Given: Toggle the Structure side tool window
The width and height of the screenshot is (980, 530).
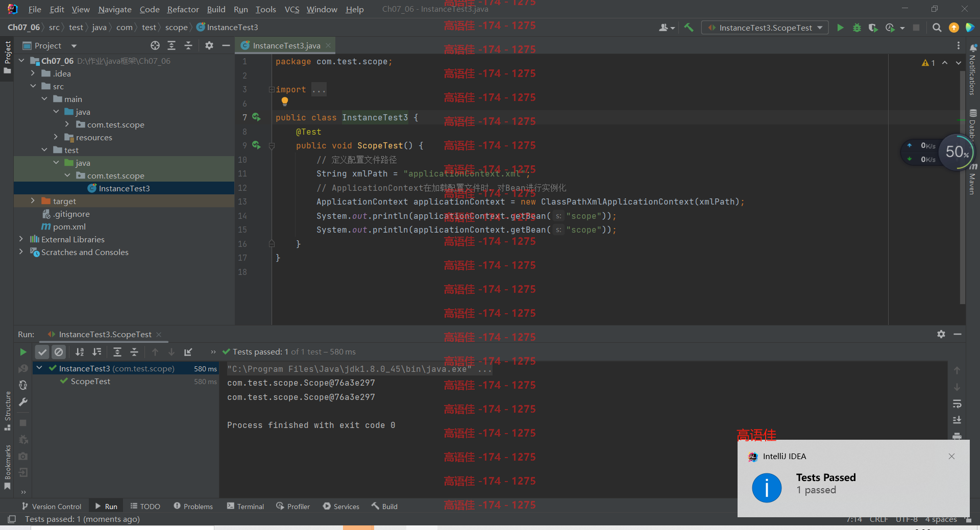Looking at the screenshot, I should coord(7,411).
